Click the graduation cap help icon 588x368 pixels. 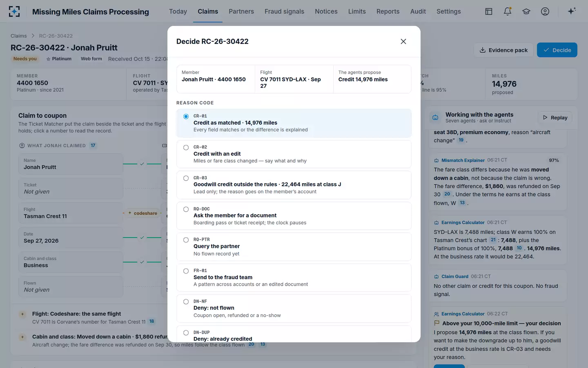coord(526,11)
